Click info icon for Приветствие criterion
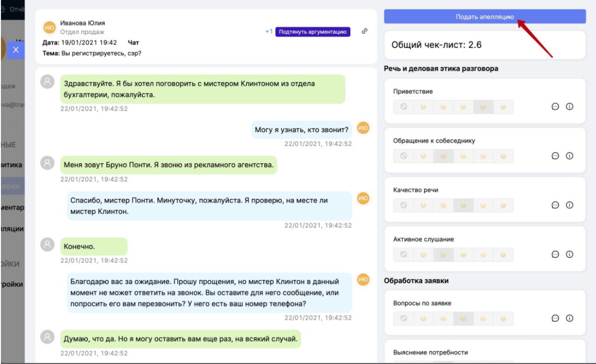Viewport: 596px width, 364px height. tap(569, 106)
